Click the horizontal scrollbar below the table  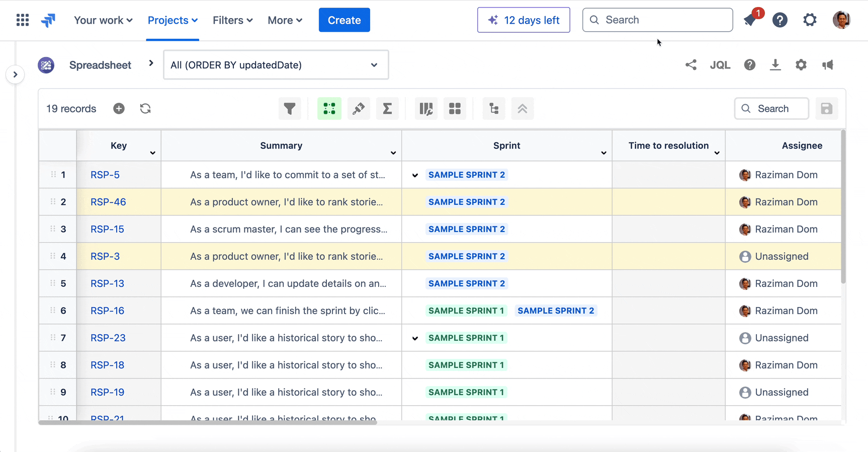tap(208, 423)
